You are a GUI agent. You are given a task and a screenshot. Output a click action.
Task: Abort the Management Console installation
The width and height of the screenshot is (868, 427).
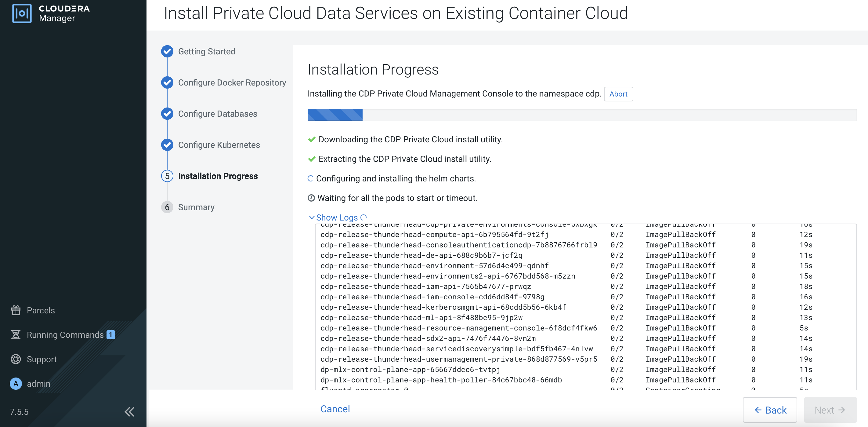click(618, 94)
